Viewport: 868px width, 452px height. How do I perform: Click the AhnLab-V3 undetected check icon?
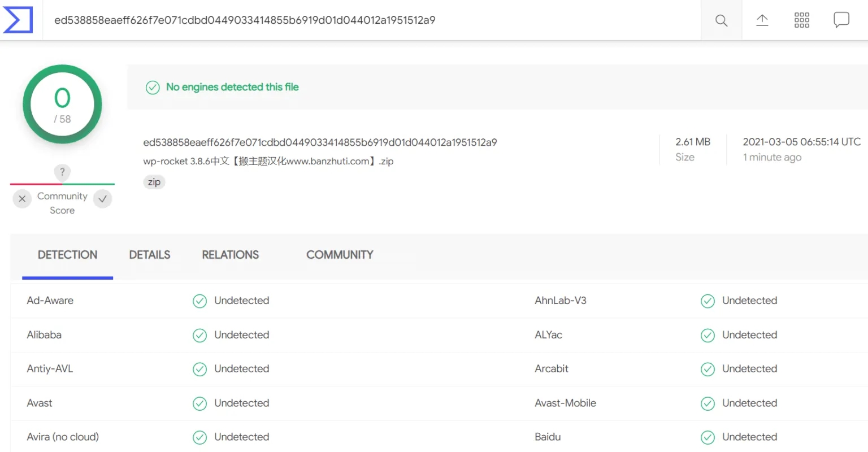(x=708, y=301)
